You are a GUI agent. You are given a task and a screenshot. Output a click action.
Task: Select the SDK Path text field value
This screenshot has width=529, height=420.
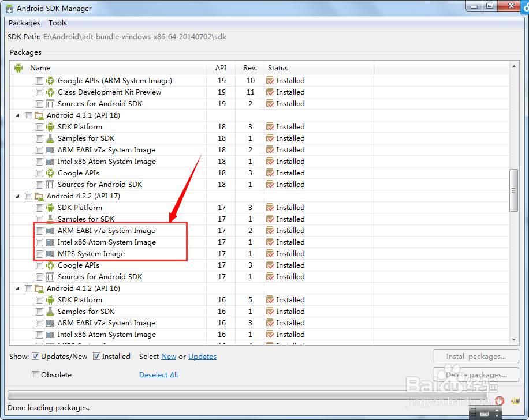135,37
